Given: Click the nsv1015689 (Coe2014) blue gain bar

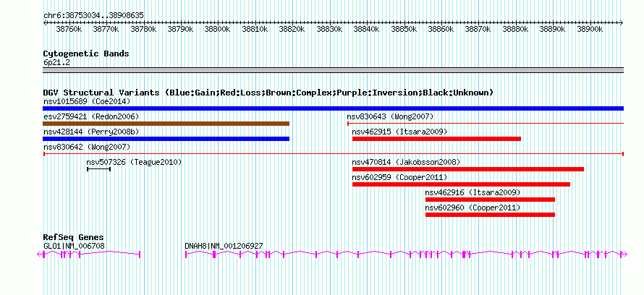Looking at the screenshot, I should 333,108.
